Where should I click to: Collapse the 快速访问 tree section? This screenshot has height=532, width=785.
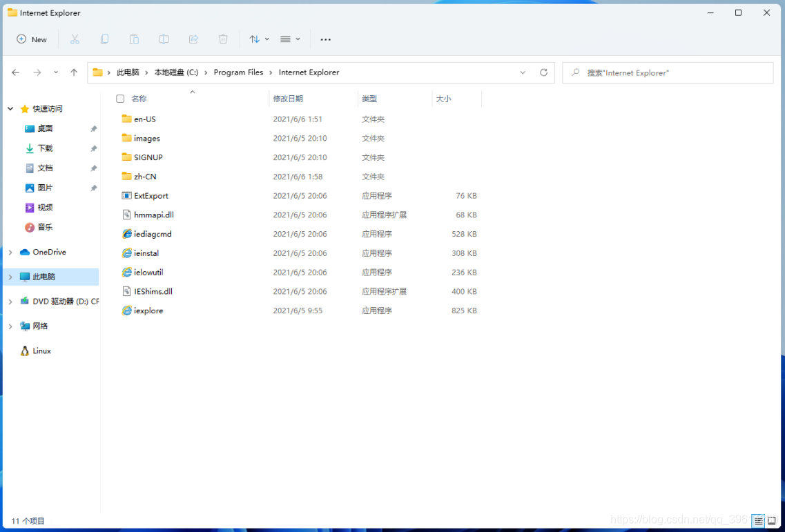[10, 108]
